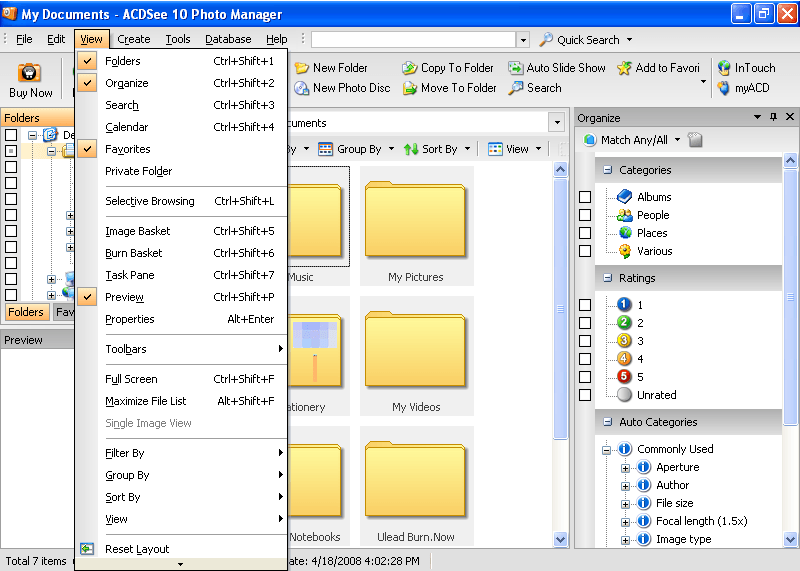Check the People checkbox
The height and width of the screenshot is (571, 800).
(x=585, y=215)
